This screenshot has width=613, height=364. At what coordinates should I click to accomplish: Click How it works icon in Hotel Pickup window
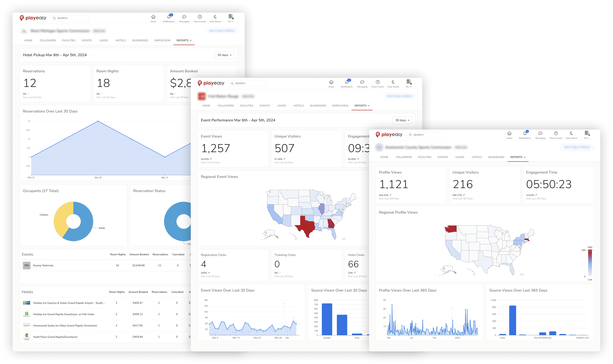point(200,17)
